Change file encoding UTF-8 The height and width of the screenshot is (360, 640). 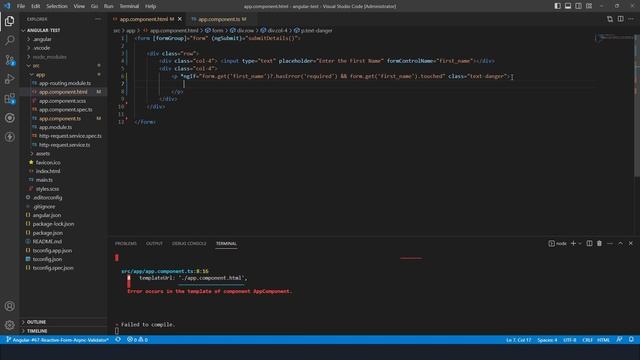570,340
